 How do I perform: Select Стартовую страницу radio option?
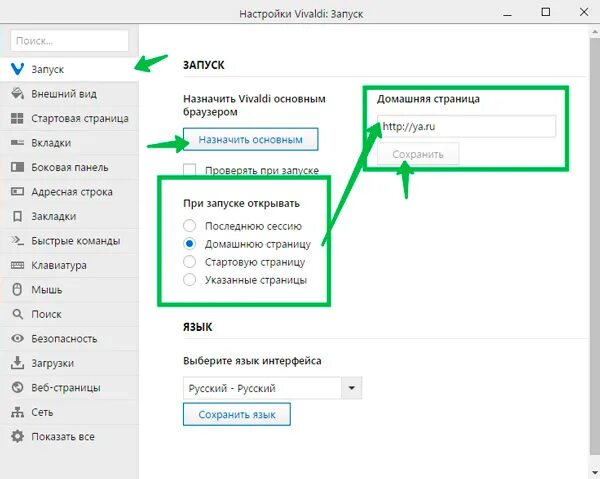189,262
